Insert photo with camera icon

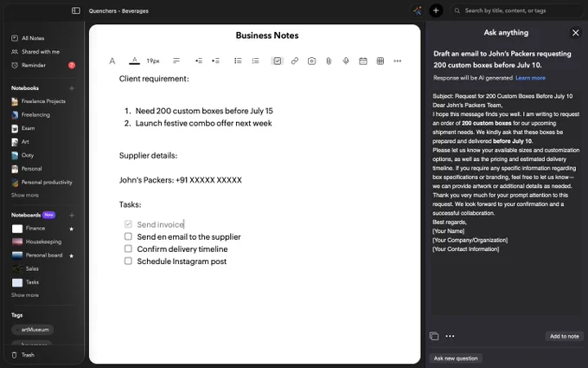[x=311, y=61]
